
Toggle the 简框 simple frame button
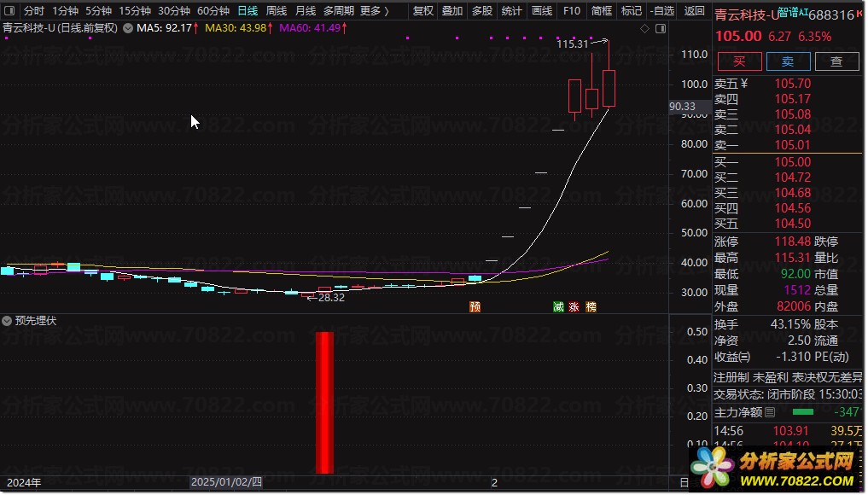tap(601, 10)
